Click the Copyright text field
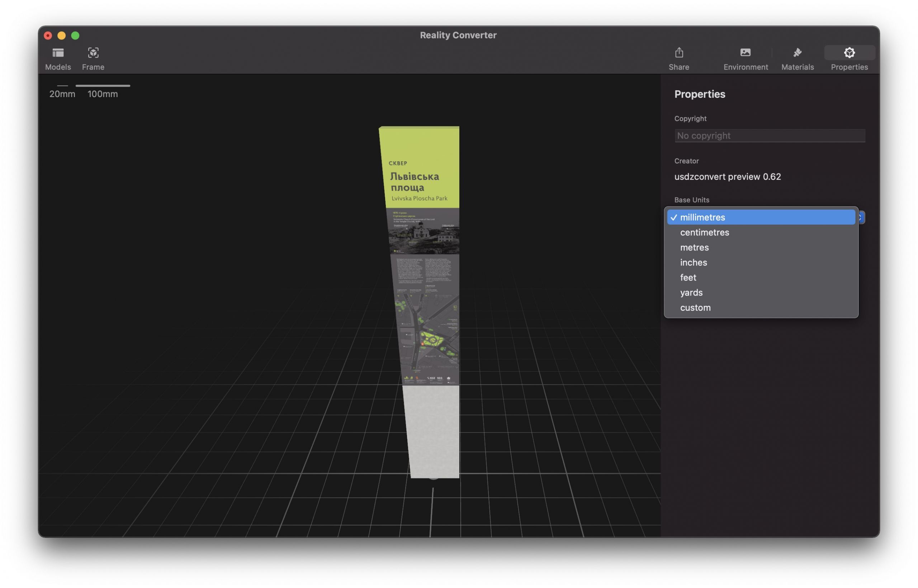 770,135
